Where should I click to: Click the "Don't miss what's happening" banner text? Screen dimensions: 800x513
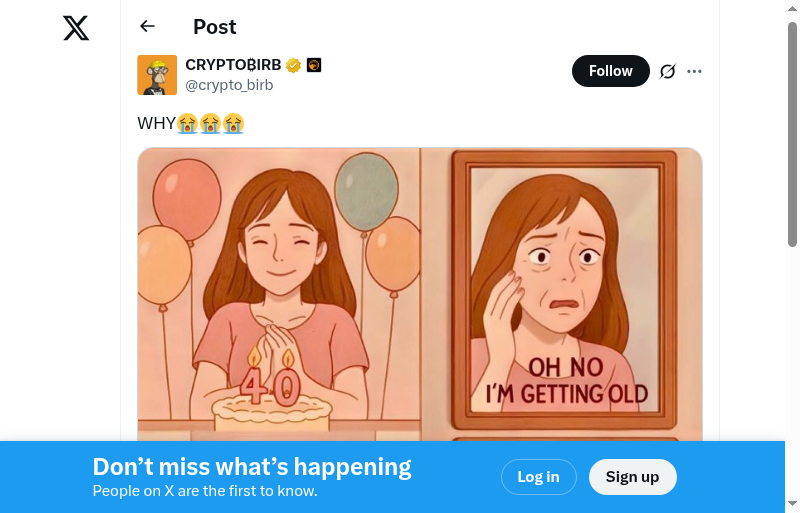pos(252,467)
